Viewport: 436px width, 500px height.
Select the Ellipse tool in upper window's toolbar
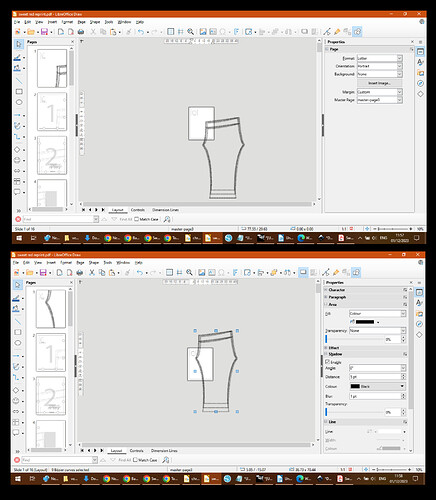(19, 102)
